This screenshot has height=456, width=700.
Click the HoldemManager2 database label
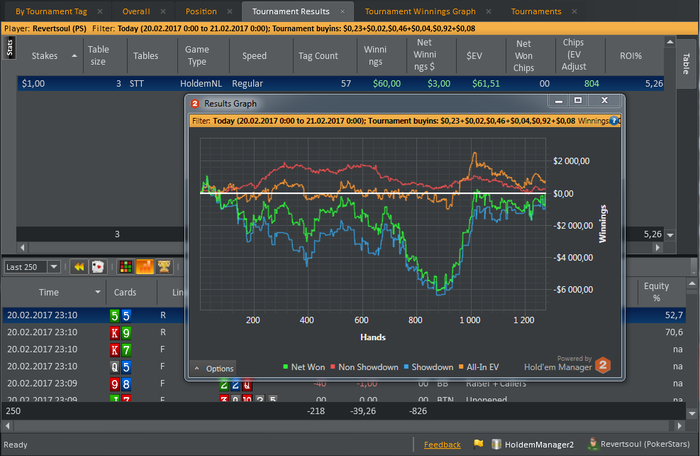[x=539, y=444]
